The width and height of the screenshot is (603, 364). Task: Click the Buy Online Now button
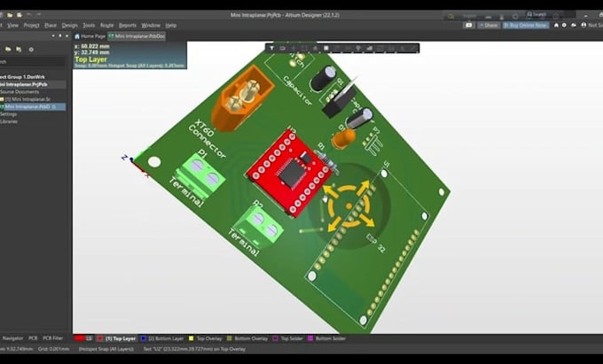(525, 25)
